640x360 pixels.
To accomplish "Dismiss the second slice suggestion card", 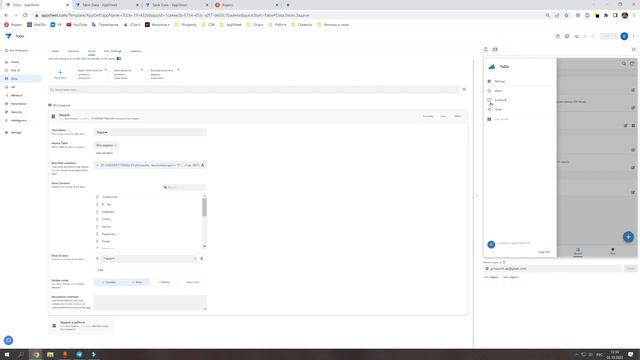I will [x=142, y=70].
